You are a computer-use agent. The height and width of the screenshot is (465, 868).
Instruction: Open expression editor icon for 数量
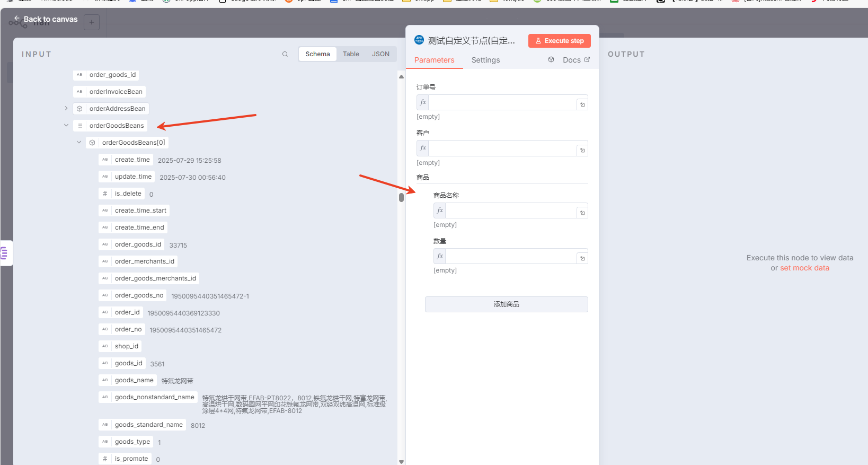[582, 258]
